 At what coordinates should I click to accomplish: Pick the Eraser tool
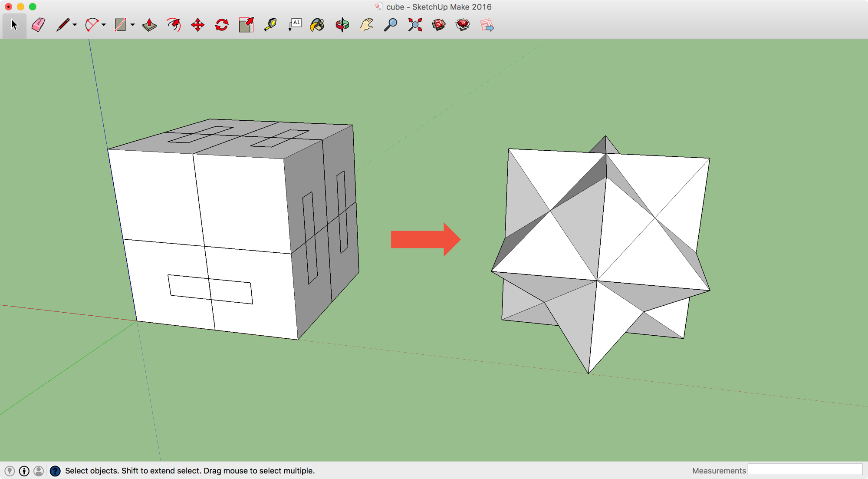point(38,25)
